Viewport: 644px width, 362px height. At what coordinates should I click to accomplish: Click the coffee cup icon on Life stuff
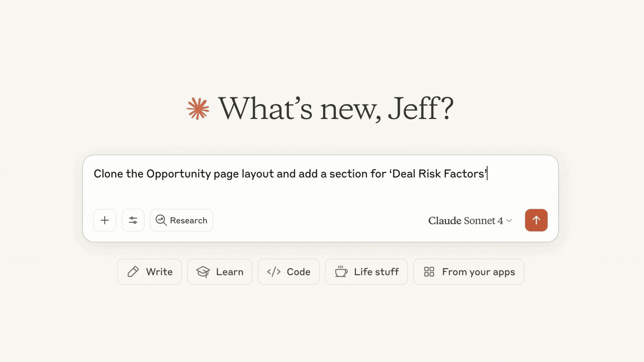click(x=341, y=272)
